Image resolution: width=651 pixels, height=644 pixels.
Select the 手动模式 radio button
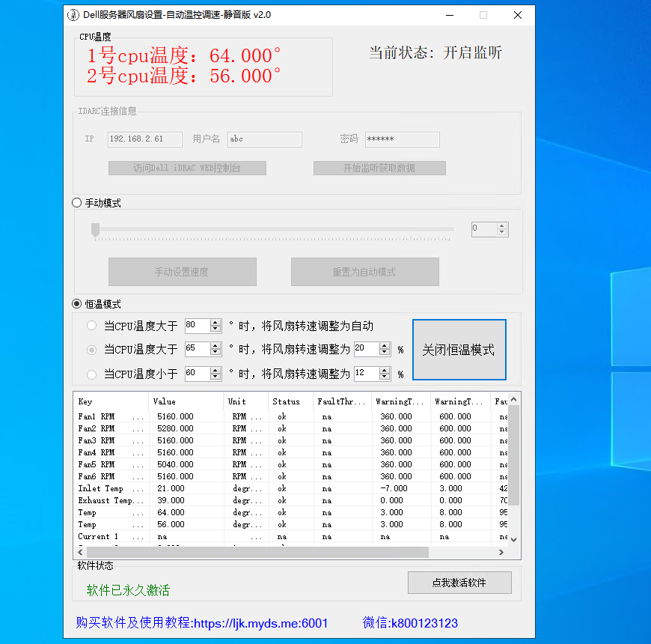coord(77,203)
